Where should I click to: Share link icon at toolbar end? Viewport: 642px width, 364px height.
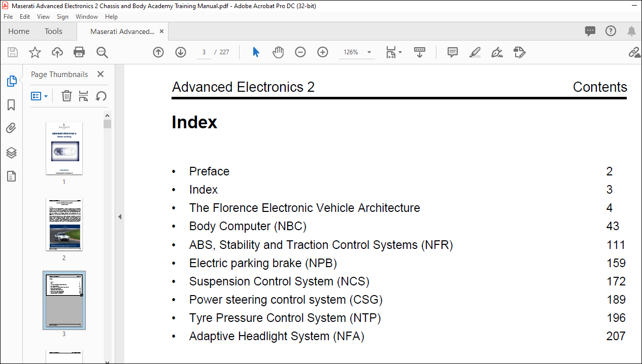coord(634,52)
